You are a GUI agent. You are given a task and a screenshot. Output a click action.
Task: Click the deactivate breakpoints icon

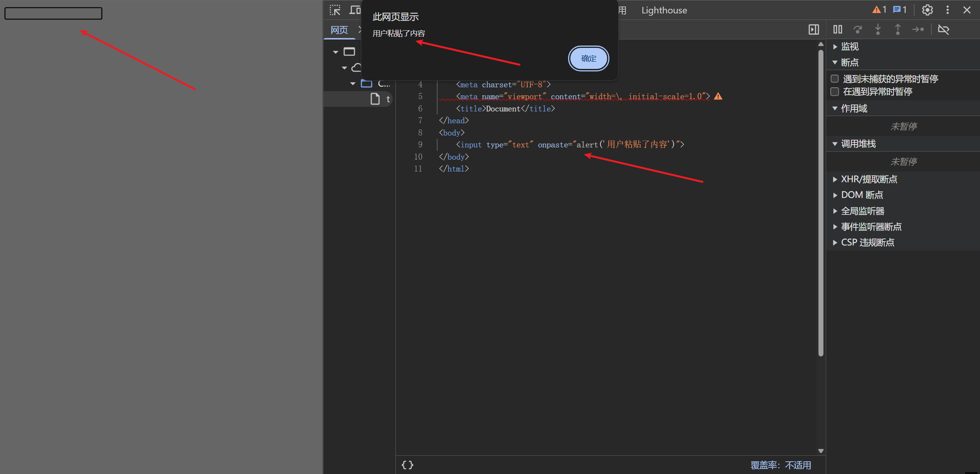click(943, 29)
